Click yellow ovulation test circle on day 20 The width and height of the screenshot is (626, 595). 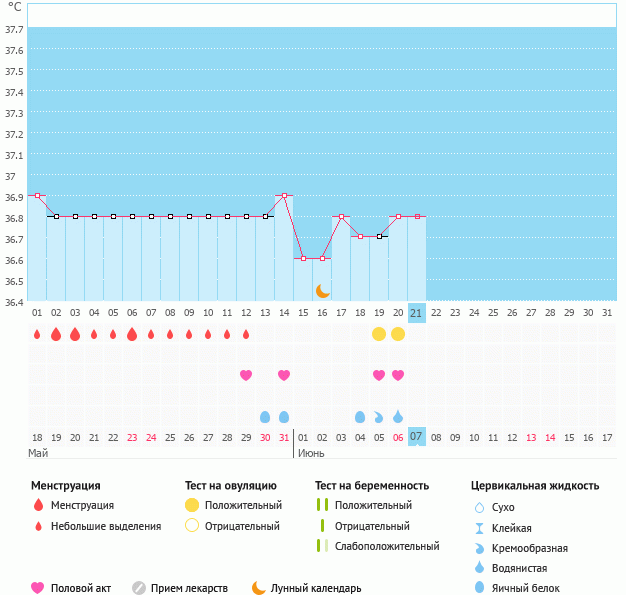(398, 334)
